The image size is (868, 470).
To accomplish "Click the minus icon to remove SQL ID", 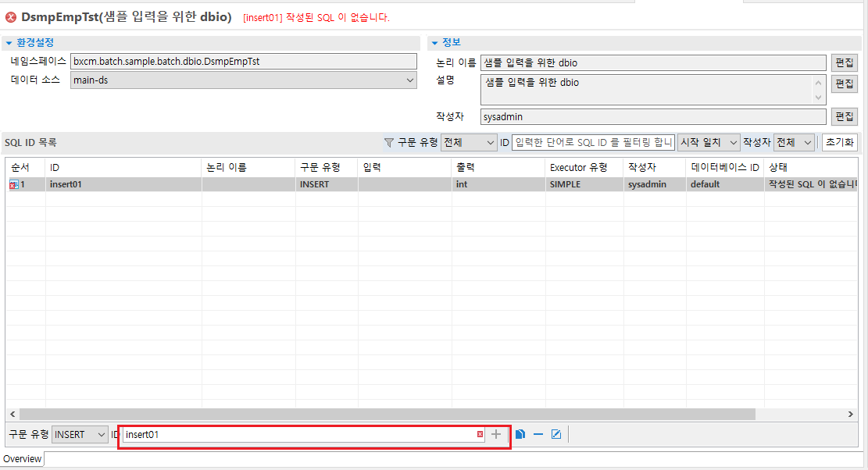I will coord(538,434).
